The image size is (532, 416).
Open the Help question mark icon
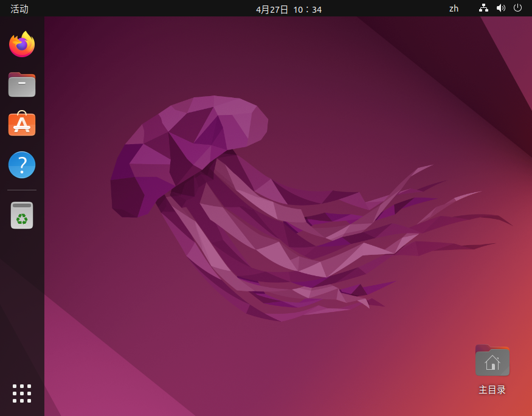click(22, 164)
